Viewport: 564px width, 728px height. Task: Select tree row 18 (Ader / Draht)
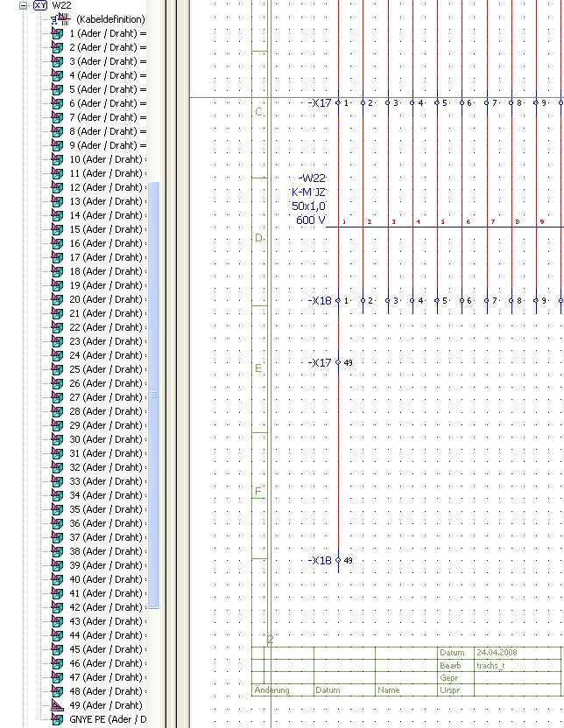pyautogui.click(x=108, y=271)
